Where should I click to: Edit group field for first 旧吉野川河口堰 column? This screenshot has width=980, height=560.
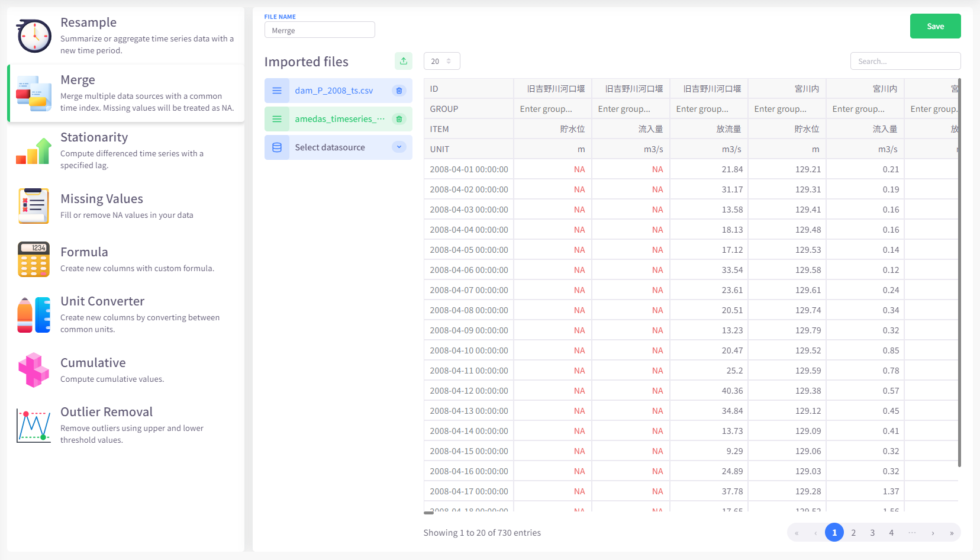point(552,109)
